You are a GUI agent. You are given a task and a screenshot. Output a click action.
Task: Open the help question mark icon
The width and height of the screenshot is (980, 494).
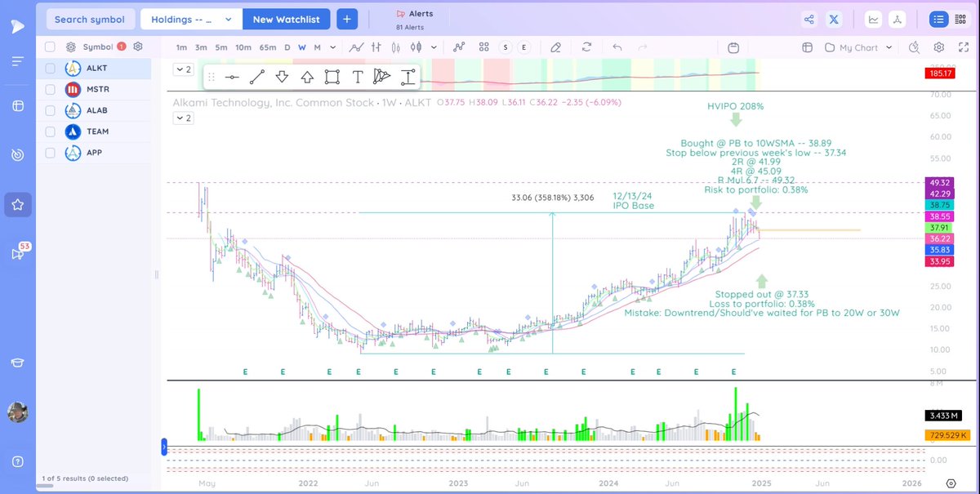tap(18, 461)
